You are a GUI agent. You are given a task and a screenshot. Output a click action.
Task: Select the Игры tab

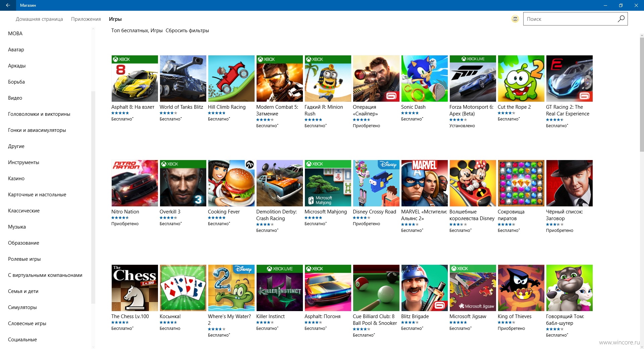(115, 19)
